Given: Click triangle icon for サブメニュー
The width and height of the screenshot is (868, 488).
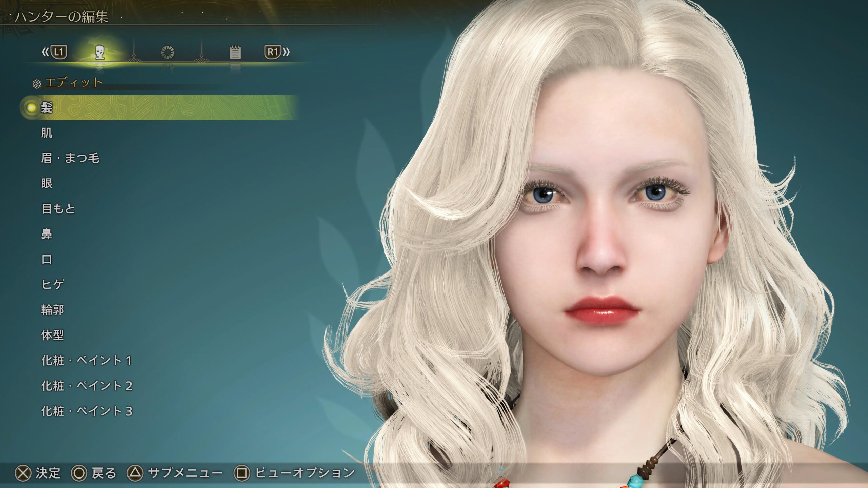Looking at the screenshot, I should coord(135,473).
